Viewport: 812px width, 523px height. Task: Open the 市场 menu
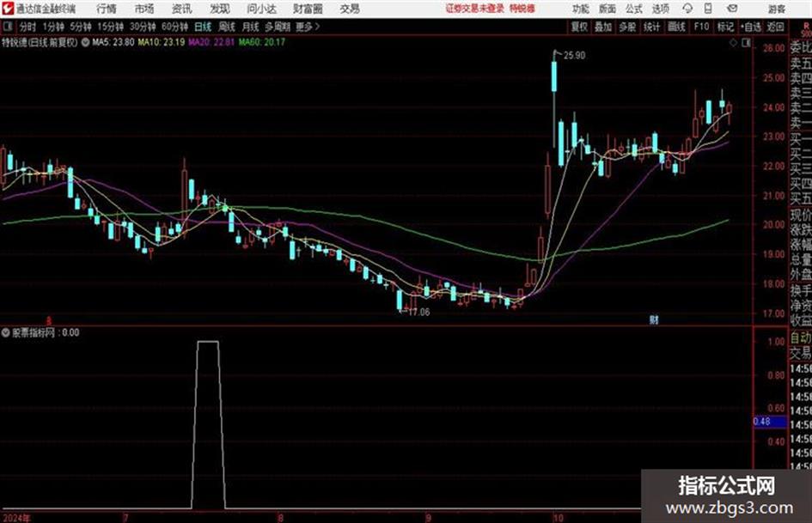(x=144, y=9)
